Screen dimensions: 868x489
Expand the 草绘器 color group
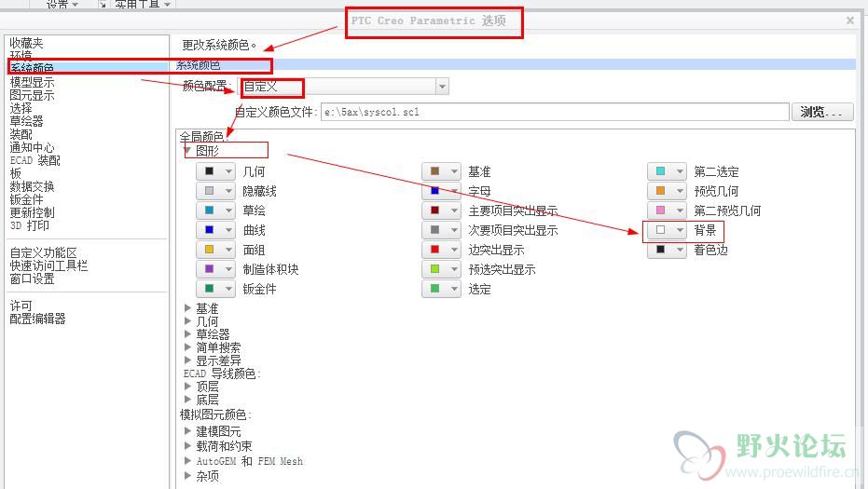click(x=187, y=334)
